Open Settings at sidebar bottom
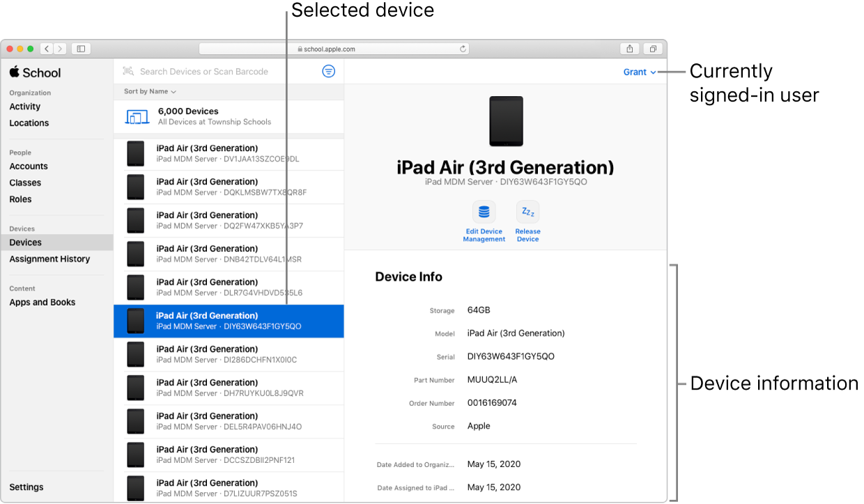864x504 pixels. pyautogui.click(x=26, y=487)
